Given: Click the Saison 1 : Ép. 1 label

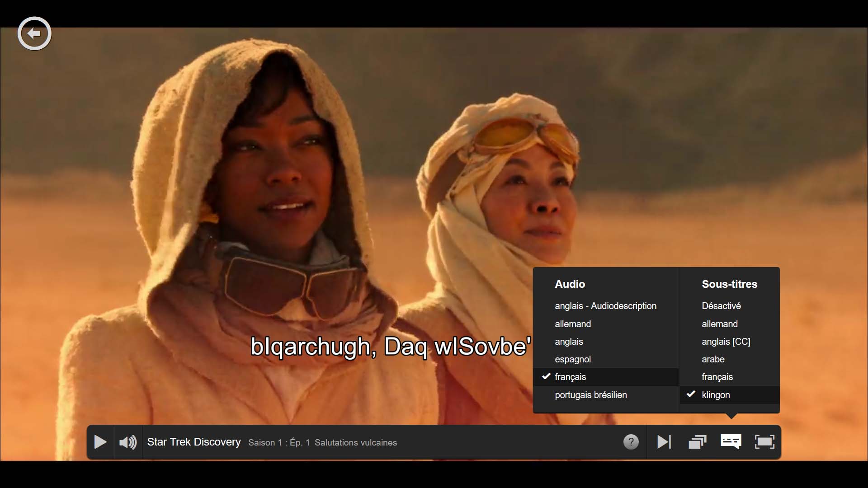Looking at the screenshot, I should [279, 443].
